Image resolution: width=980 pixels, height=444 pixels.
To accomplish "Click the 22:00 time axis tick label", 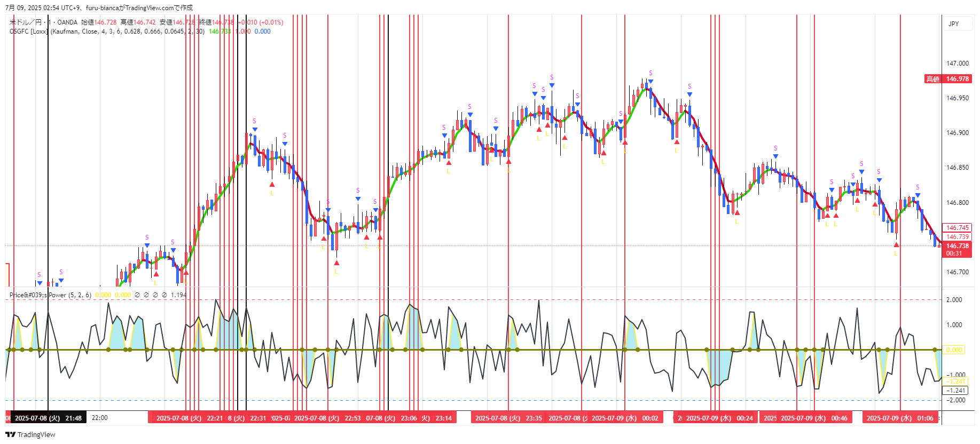I will pyautogui.click(x=100, y=418).
